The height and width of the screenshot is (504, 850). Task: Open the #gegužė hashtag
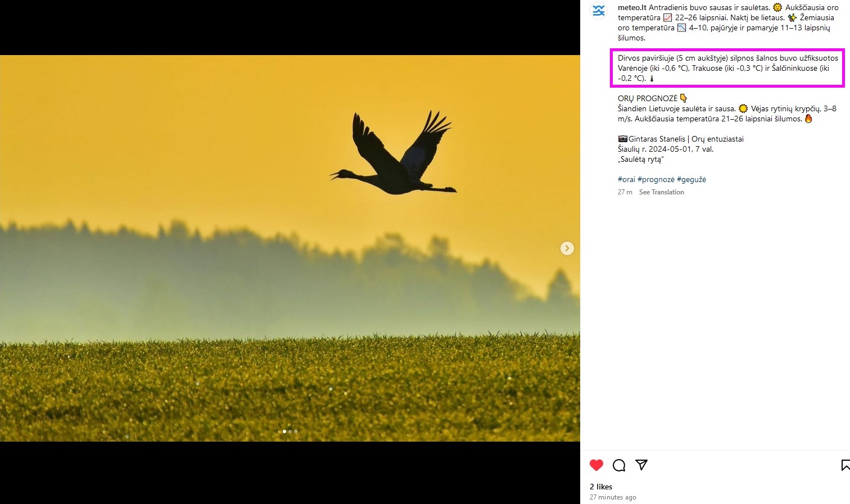coord(691,180)
